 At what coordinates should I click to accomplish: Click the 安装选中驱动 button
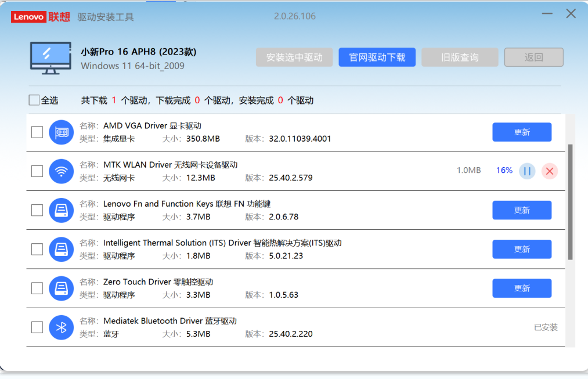(x=294, y=57)
